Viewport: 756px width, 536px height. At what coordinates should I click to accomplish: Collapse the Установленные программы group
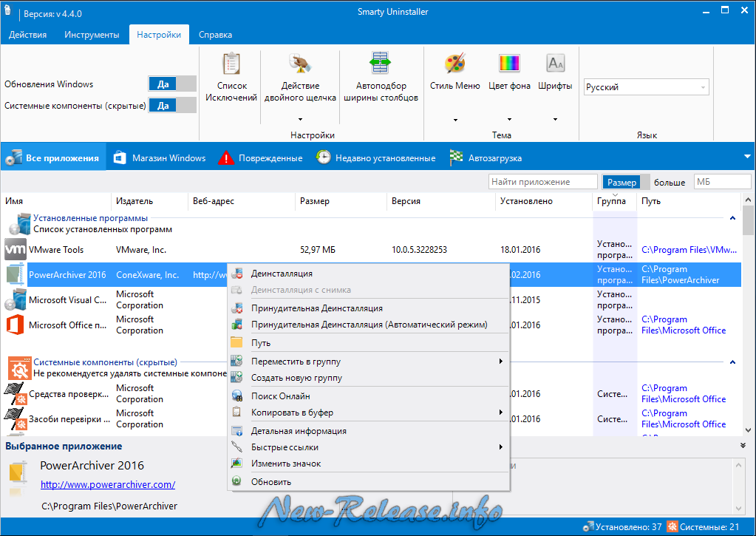tap(732, 218)
